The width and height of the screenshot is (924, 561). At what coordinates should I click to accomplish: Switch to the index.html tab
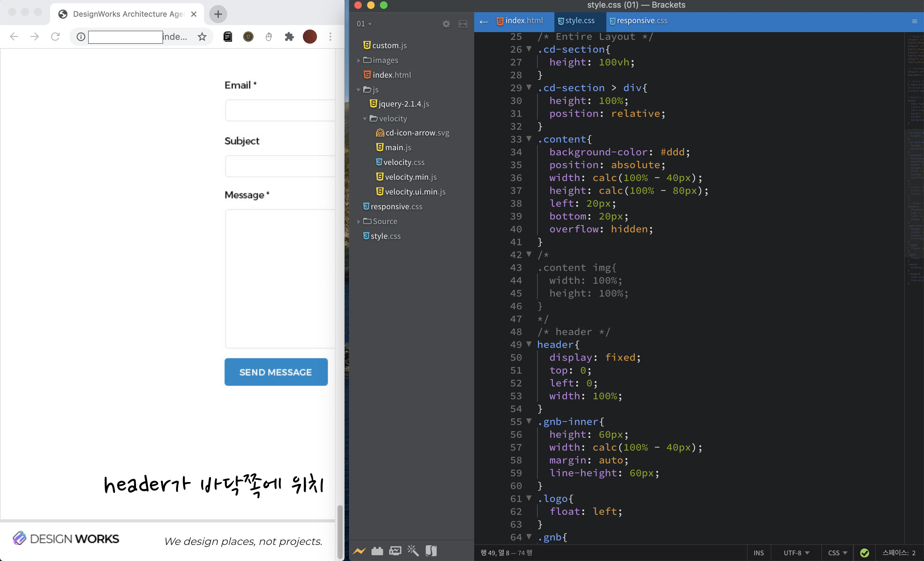point(520,21)
